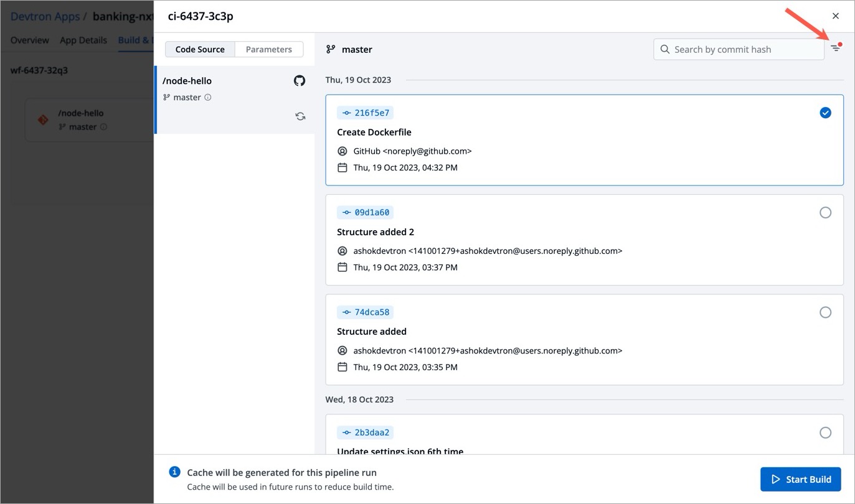
Task: Select the radio for commit 2b3daa2
Action: 825,432
